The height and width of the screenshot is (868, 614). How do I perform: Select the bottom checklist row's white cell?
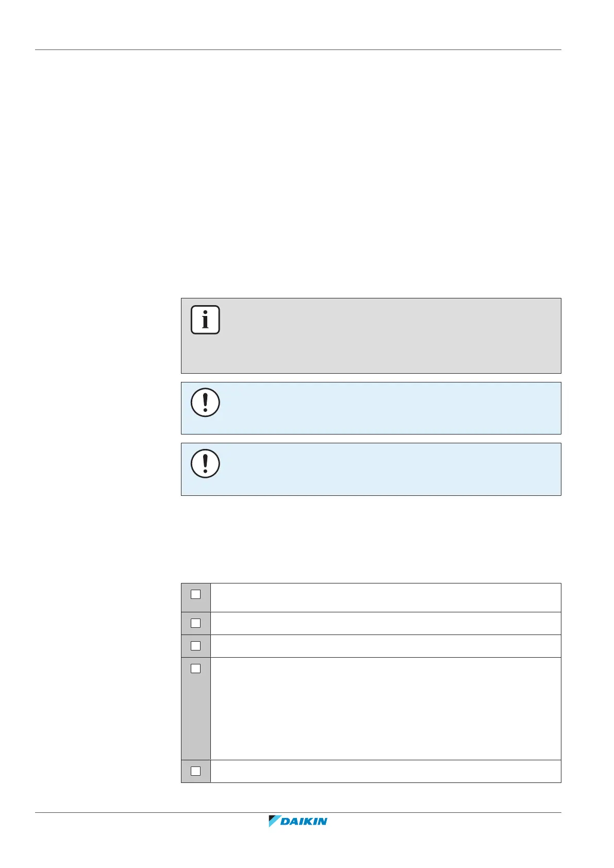point(385,771)
